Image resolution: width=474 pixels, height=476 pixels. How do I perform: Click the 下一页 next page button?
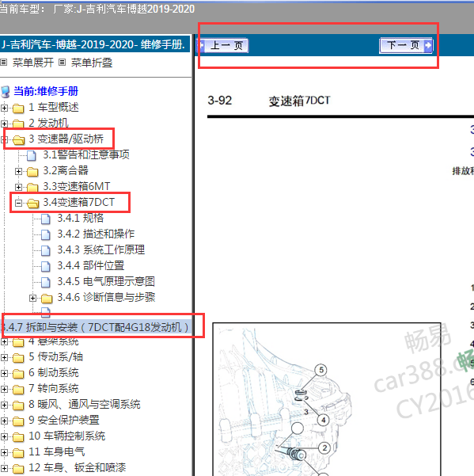tap(406, 45)
